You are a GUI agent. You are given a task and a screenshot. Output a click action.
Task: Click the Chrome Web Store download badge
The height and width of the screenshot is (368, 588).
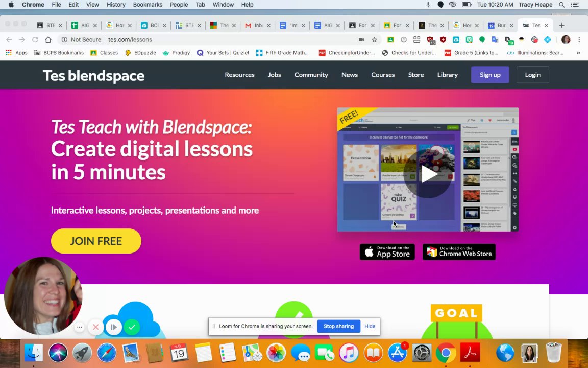(x=459, y=251)
